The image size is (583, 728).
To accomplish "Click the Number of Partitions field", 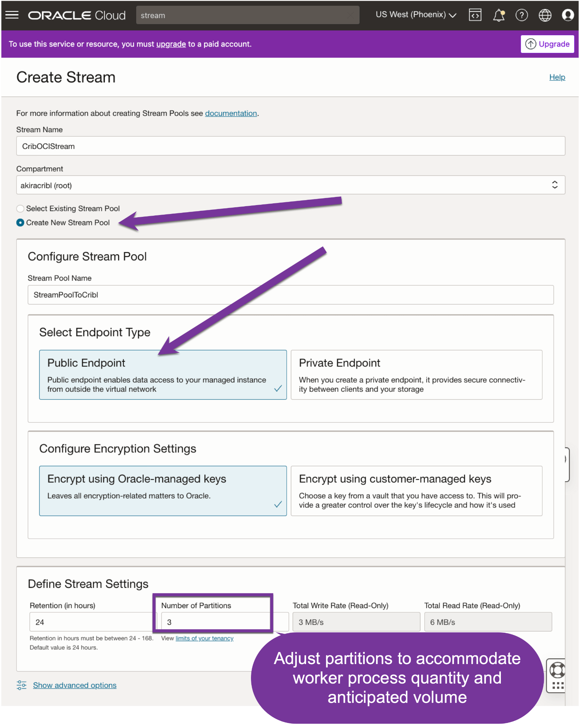I will pos(213,622).
